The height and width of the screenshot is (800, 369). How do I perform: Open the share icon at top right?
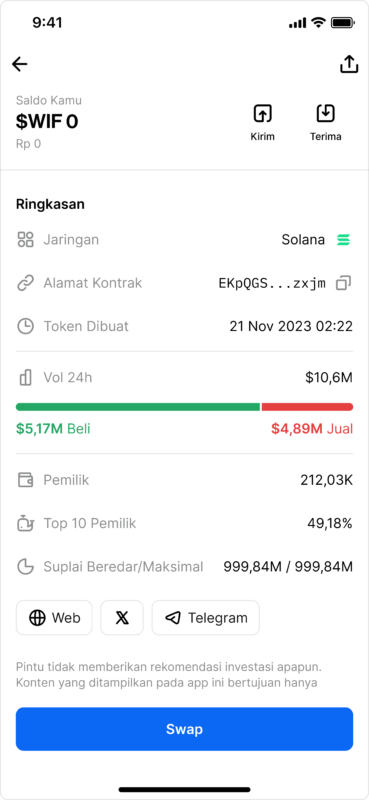[349, 64]
